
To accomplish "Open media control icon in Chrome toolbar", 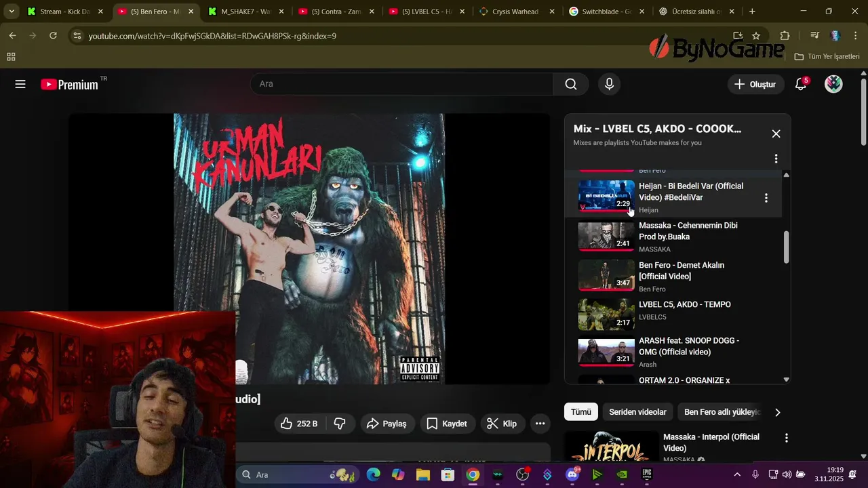I will tap(814, 36).
